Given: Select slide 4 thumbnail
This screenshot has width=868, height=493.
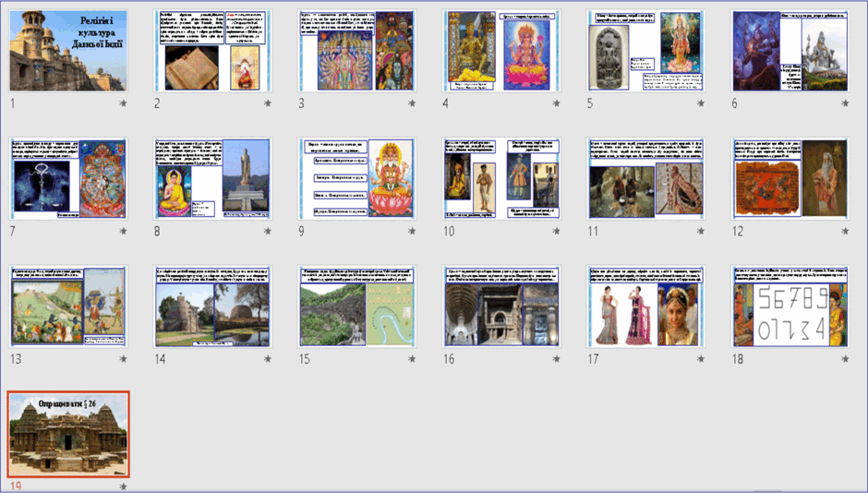Looking at the screenshot, I should [x=501, y=51].
